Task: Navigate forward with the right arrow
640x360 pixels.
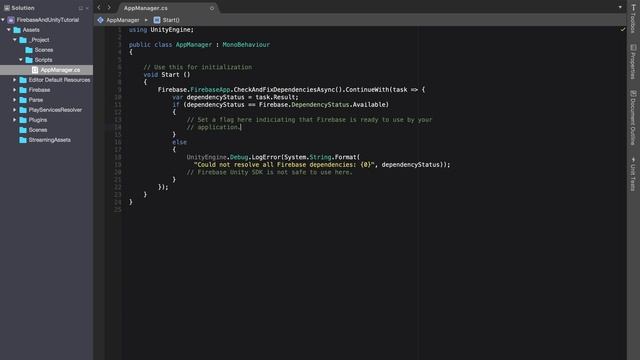Action: click(109, 7)
